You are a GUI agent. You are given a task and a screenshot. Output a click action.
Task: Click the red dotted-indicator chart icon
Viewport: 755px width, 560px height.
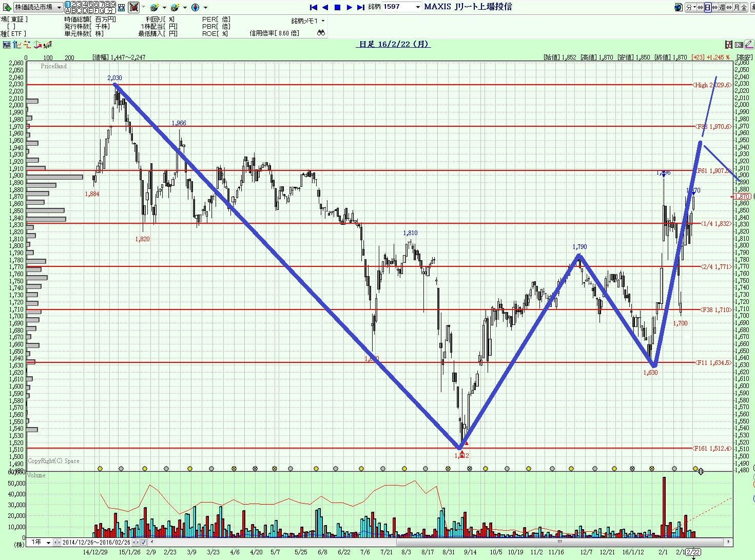click(x=27, y=45)
